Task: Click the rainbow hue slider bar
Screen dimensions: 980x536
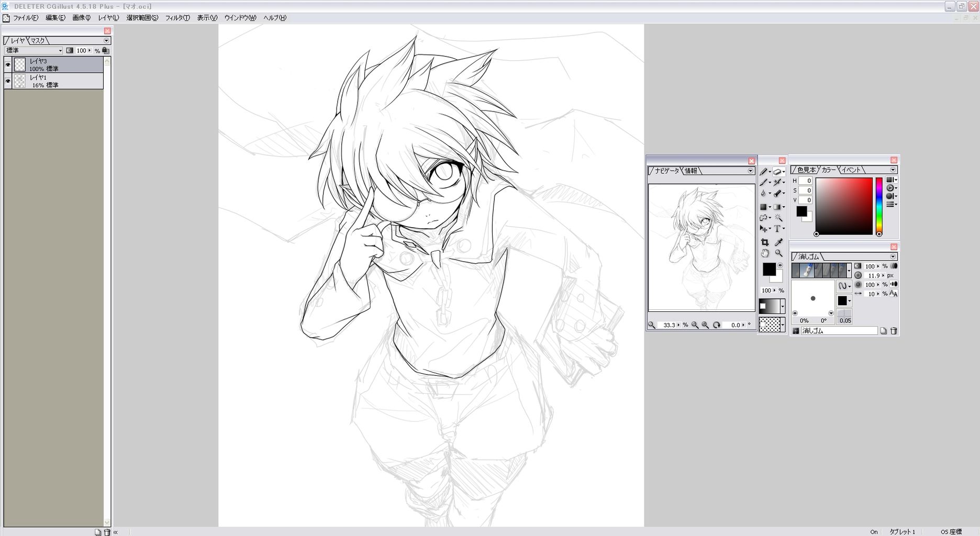Action: 879,206
